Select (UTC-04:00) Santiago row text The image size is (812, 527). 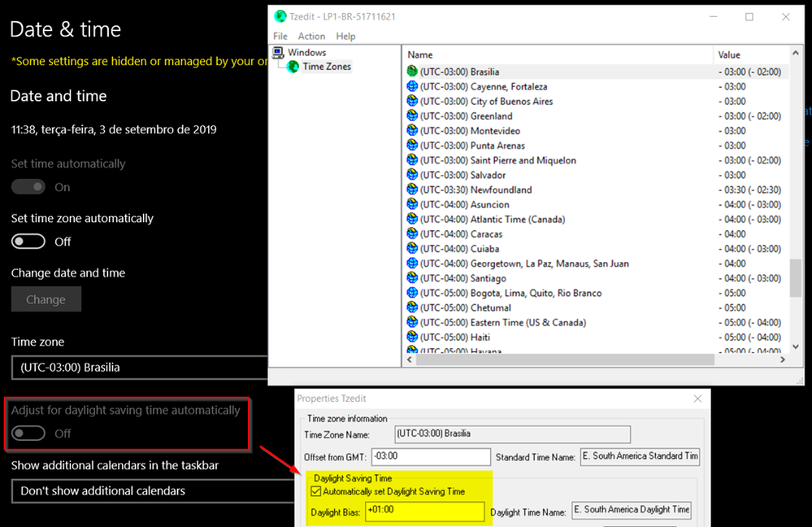pos(463,278)
